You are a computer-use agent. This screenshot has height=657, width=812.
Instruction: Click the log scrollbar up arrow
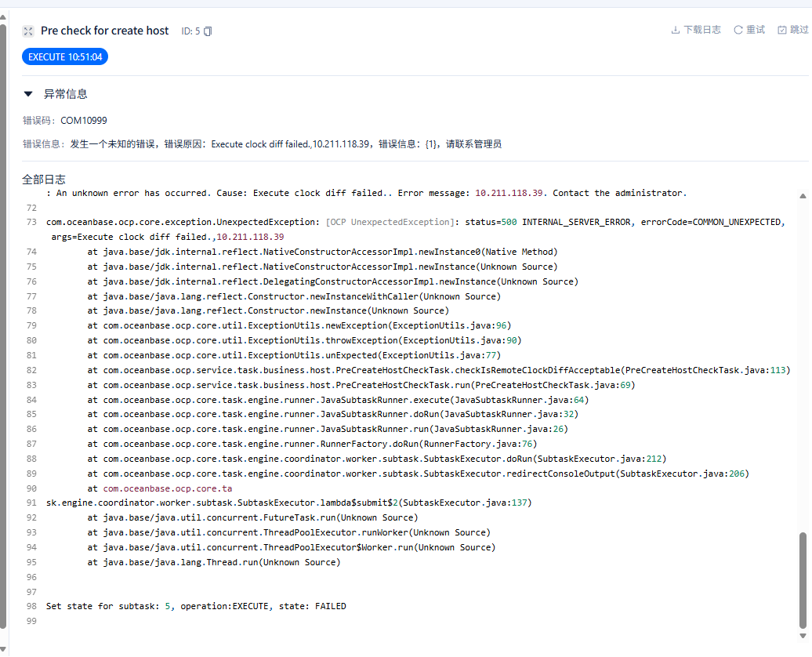click(x=802, y=196)
